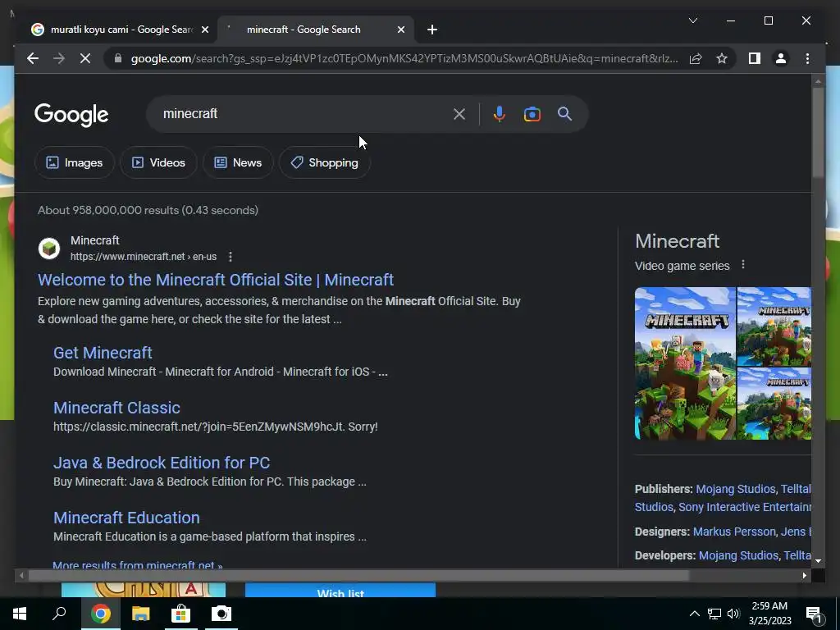This screenshot has height=630, width=840.
Task: Open the notification action center
Action: click(814, 614)
